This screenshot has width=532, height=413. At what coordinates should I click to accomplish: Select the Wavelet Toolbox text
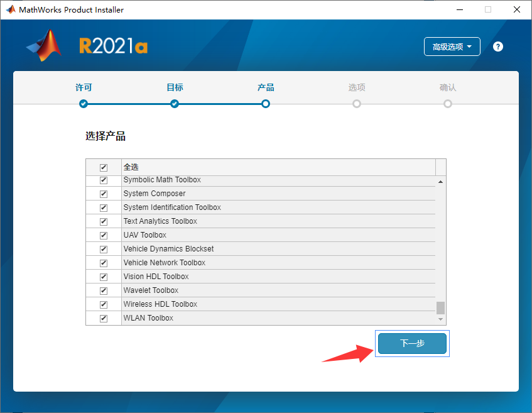151,290
